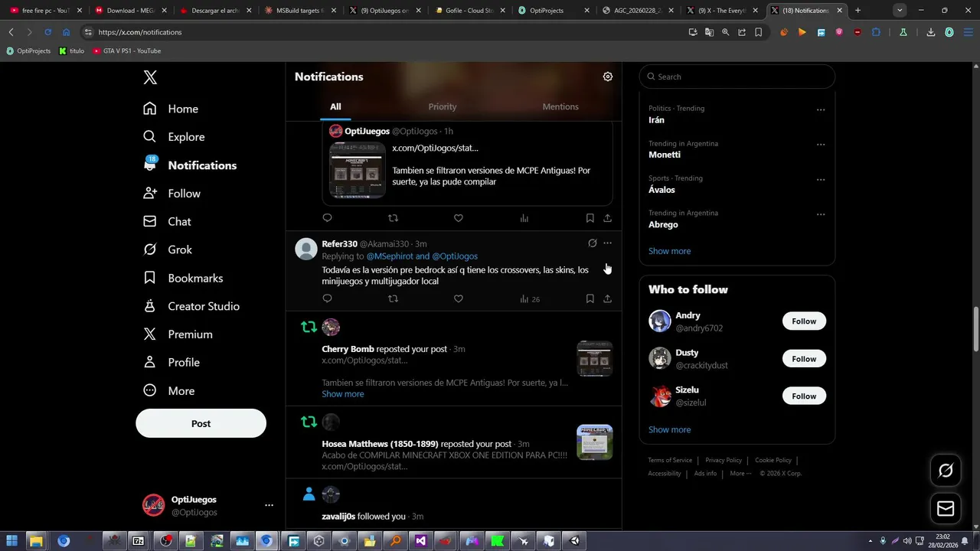Click the browser zoom magnifier icon
The height and width of the screenshot is (551, 980).
click(x=726, y=32)
